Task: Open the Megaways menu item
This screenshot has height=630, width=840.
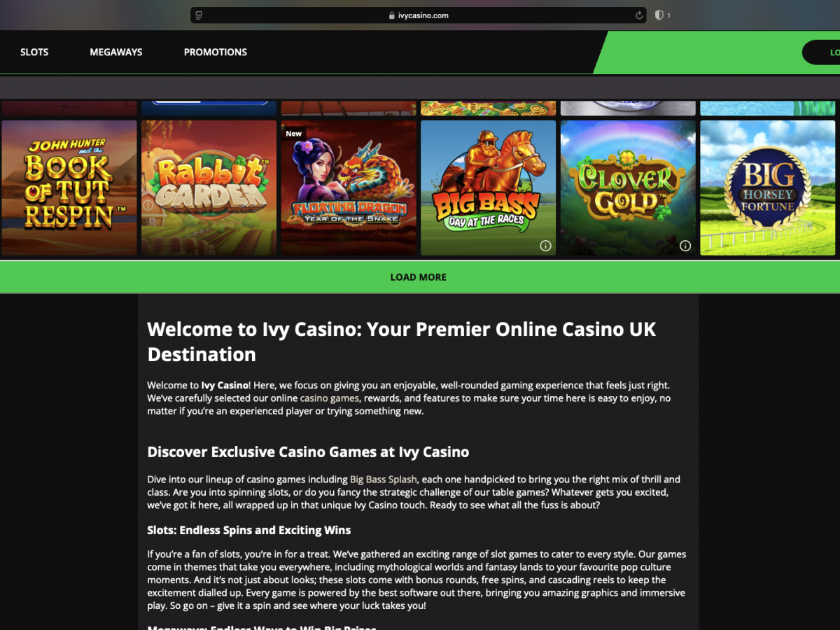Action: tap(116, 52)
